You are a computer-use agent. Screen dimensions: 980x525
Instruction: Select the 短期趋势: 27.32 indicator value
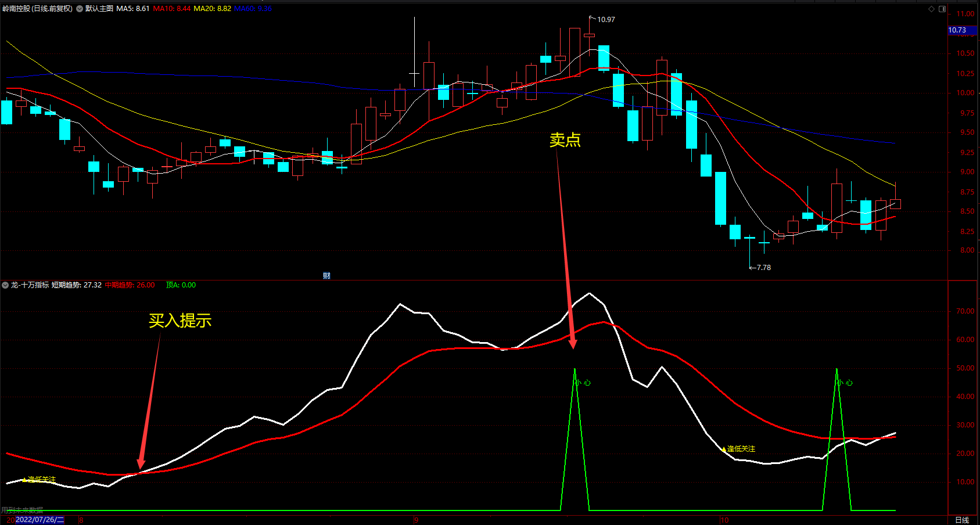pos(77,285)
